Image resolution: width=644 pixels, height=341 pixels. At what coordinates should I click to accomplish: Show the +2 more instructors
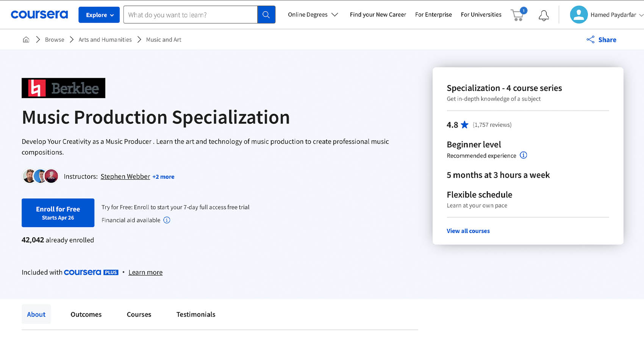tap(163, 177)
